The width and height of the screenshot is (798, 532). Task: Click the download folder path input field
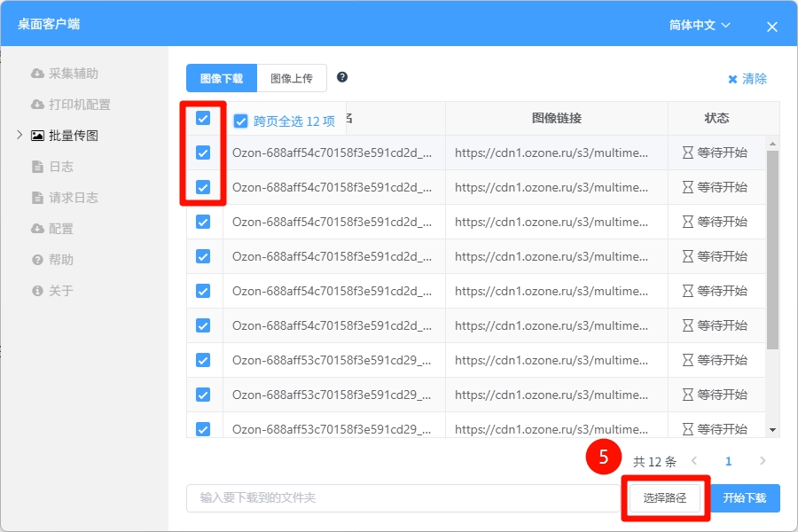pos(402,498)
